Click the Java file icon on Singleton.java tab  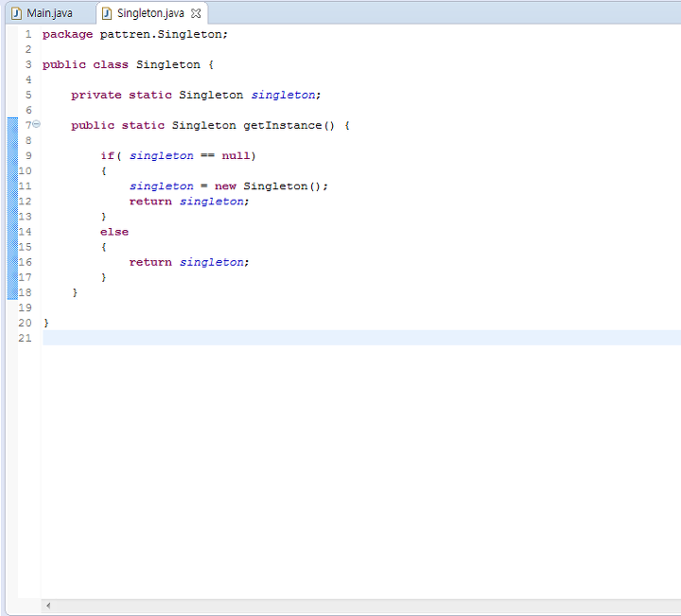click(x=106, y=13)
